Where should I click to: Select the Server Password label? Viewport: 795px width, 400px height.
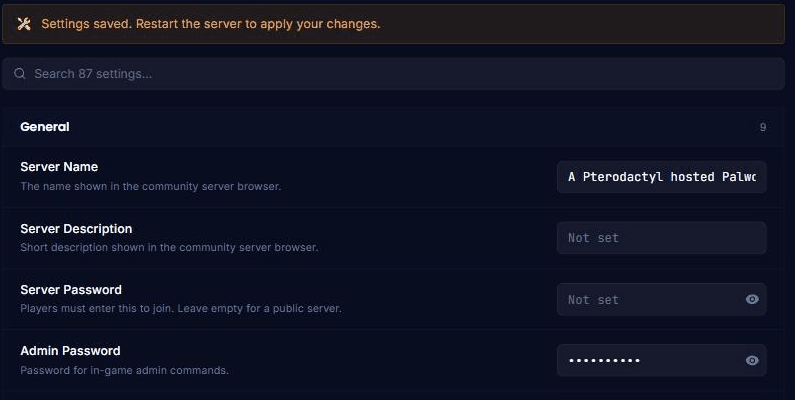[71, 289]
